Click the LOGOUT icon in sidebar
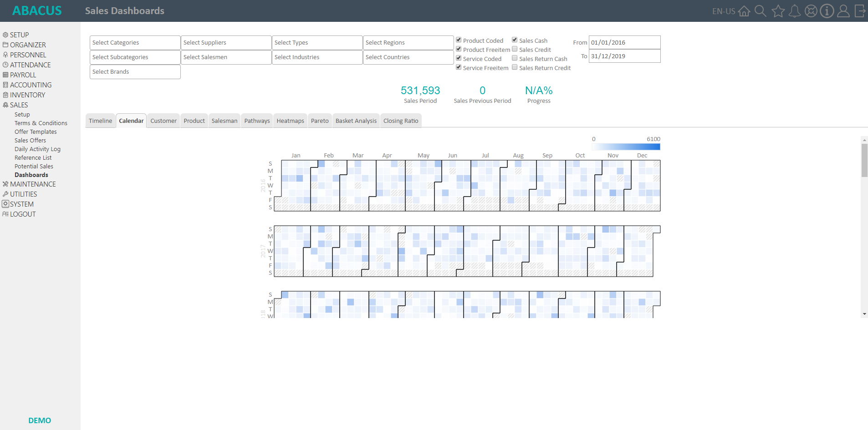Viewport: 868px width, 430px height. (x=5, y=214)
